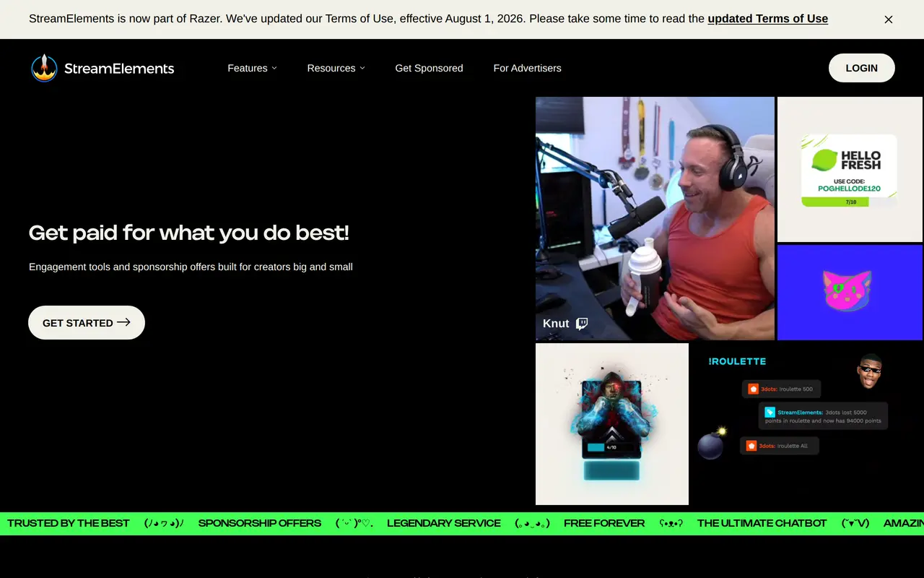Click the sunglasses face avatar
Image resolution: width=924 pixels, height=578 pixels.
point(870,370)
